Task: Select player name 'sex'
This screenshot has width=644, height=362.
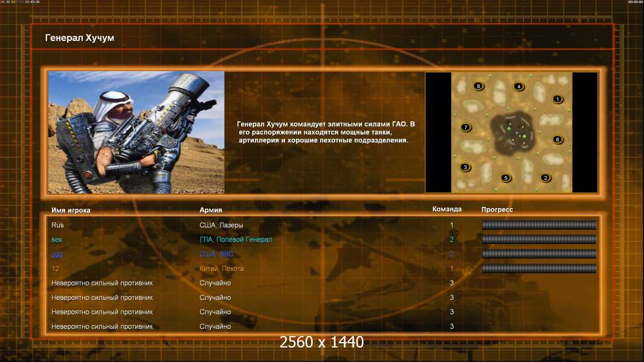Action: click(x=57, y=240)
